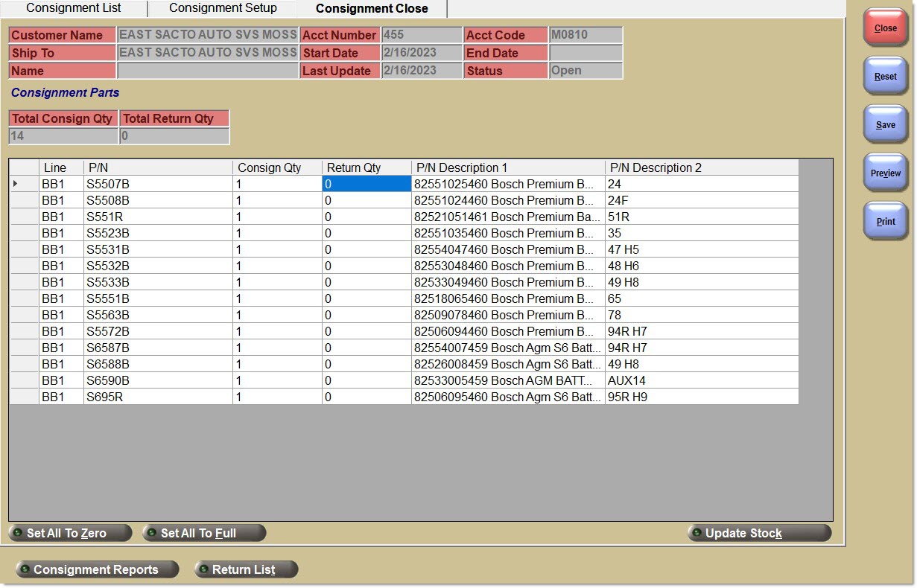
Task: Switch to the Consignment List tab
Action: point(73,8)
